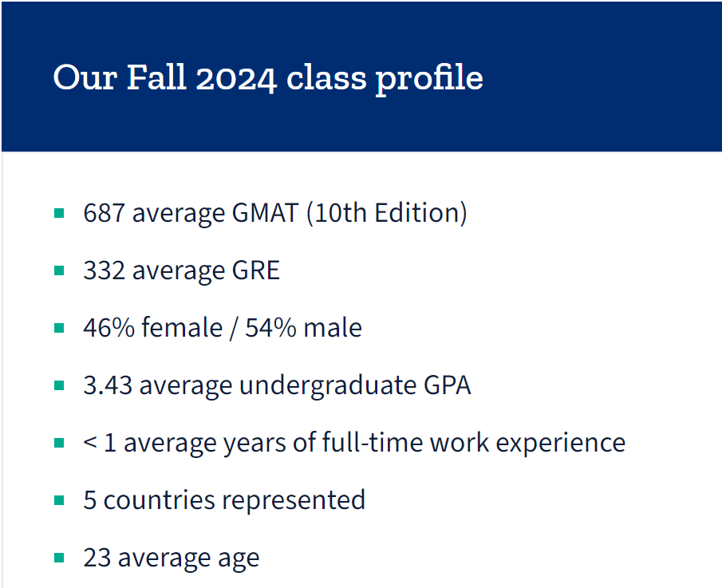Click the 'Our Fall 2024 class profile' heading

(x=268, y=77)
